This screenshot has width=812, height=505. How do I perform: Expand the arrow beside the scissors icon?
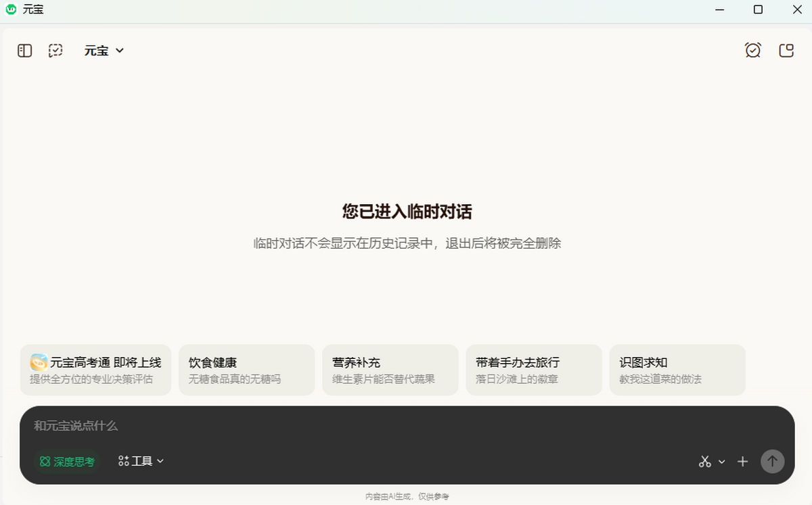[721, 462]
